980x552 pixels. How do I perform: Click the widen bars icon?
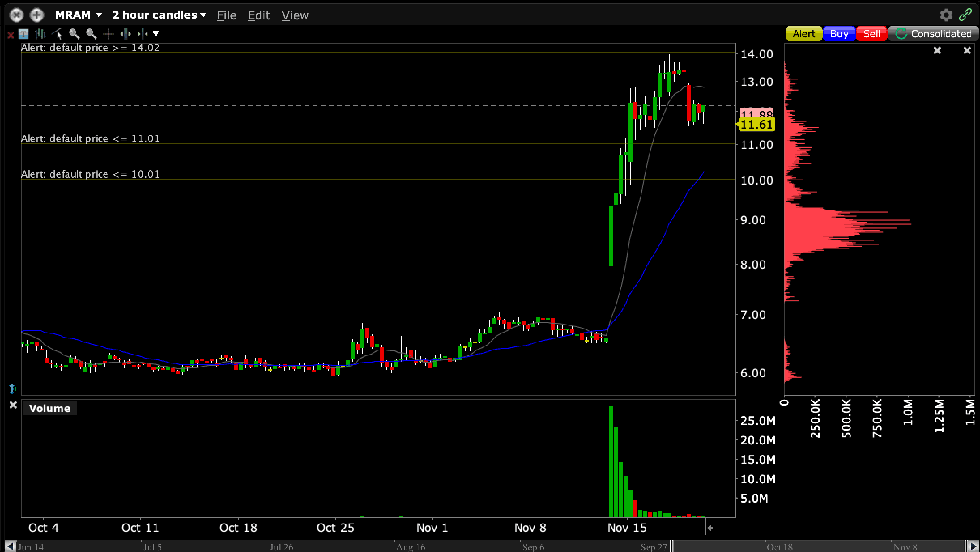coord(126,34)
